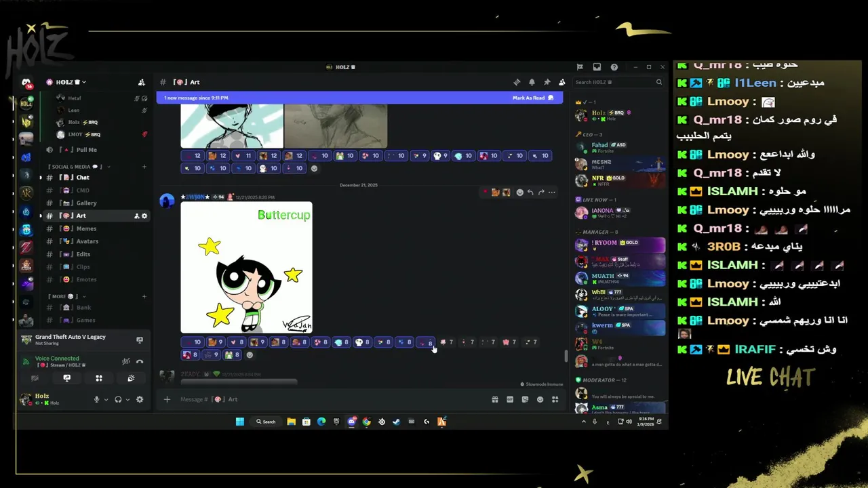868x488 pixels.
Task: Add channel plus in MORE category
Action: 144,296
